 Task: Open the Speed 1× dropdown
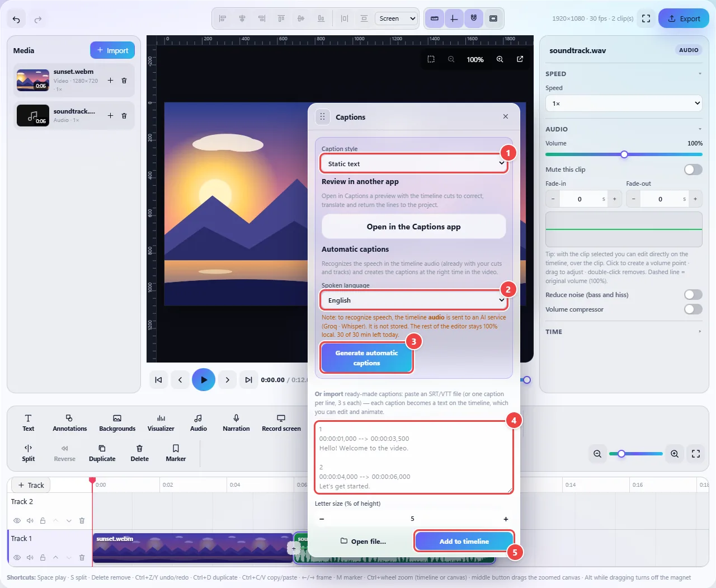(624, 103)
